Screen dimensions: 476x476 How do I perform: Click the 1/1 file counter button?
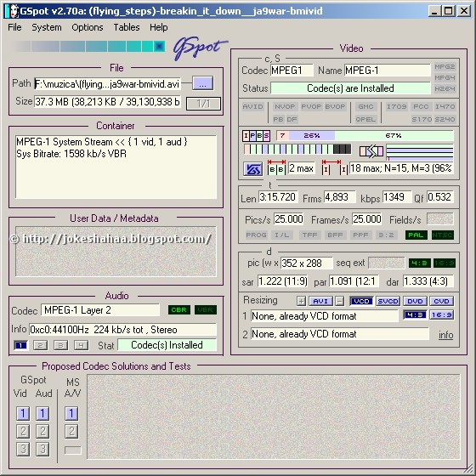click(x=203, y=104)
